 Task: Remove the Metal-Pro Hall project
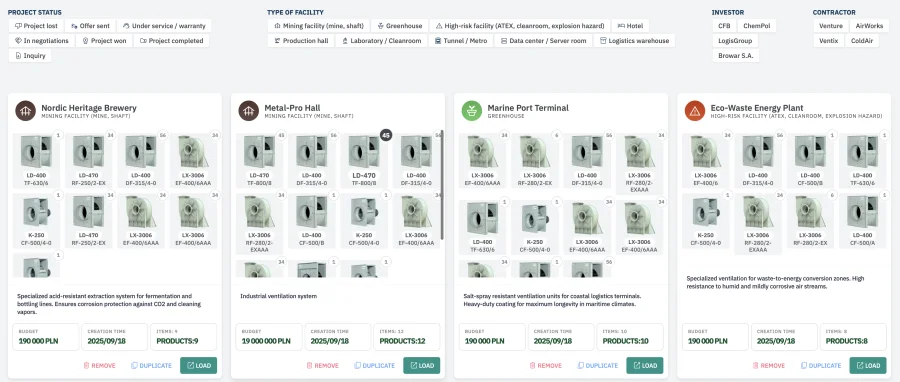tap(323, 365)
